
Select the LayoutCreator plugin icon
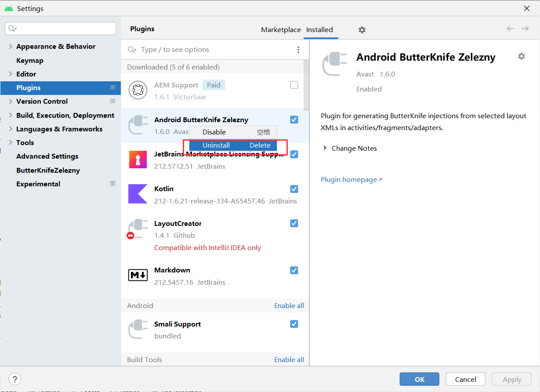point(138,229)
